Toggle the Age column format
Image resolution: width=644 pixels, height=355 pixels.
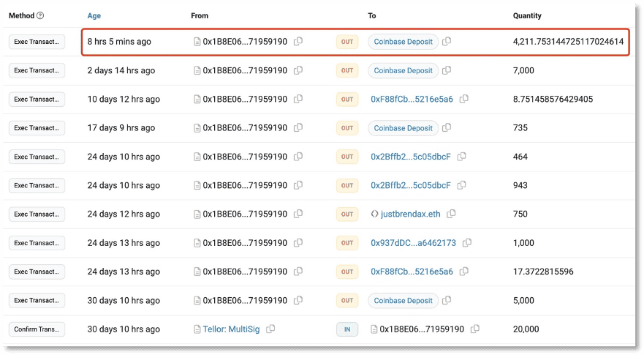(x=94, y=15)
